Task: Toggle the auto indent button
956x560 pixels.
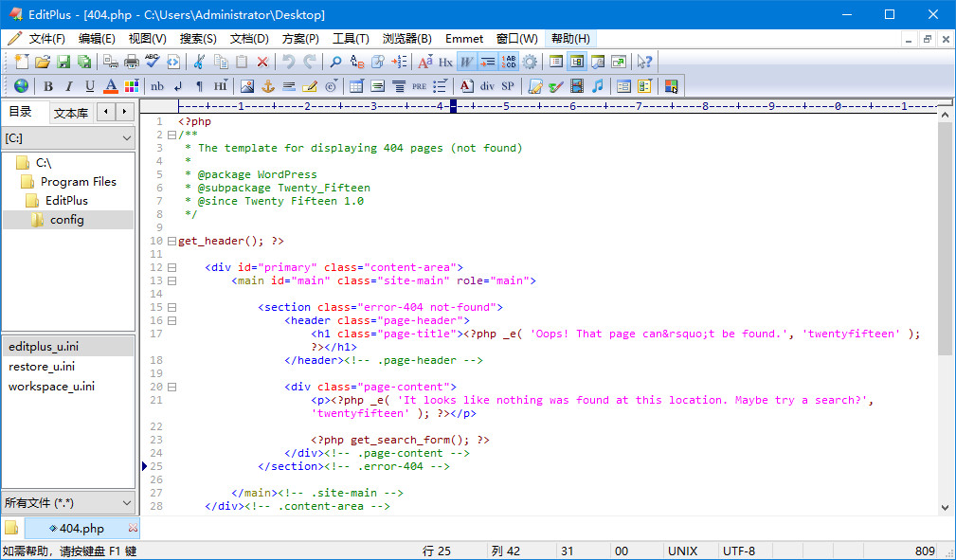Action: click(x=487, y=62)
